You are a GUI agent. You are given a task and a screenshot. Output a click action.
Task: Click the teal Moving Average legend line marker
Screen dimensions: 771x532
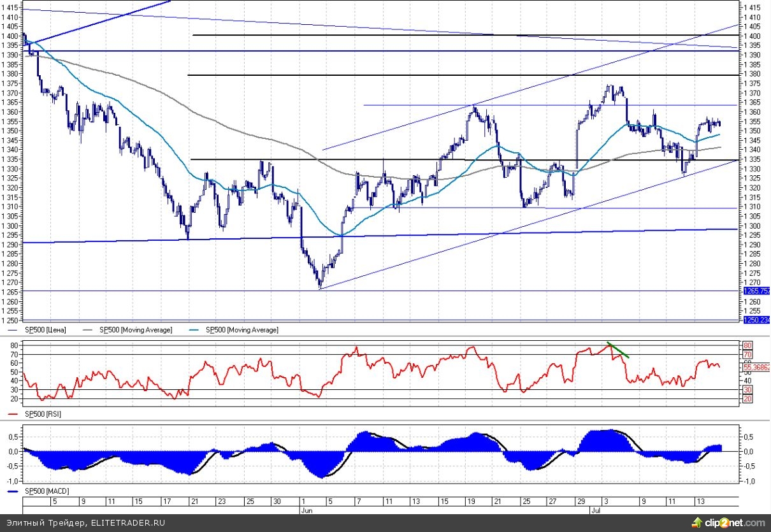click(x=196, y=330)
